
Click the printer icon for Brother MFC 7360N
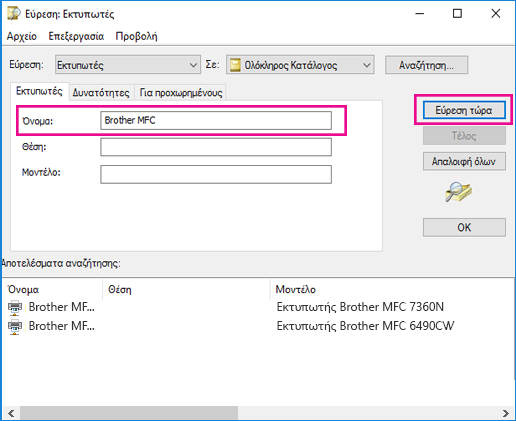15,307
